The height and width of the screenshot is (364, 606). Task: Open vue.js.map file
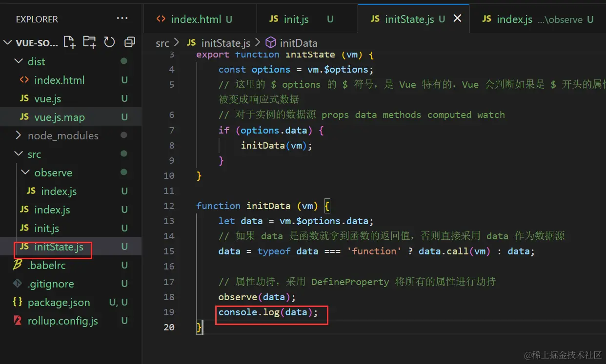[60, 117]
